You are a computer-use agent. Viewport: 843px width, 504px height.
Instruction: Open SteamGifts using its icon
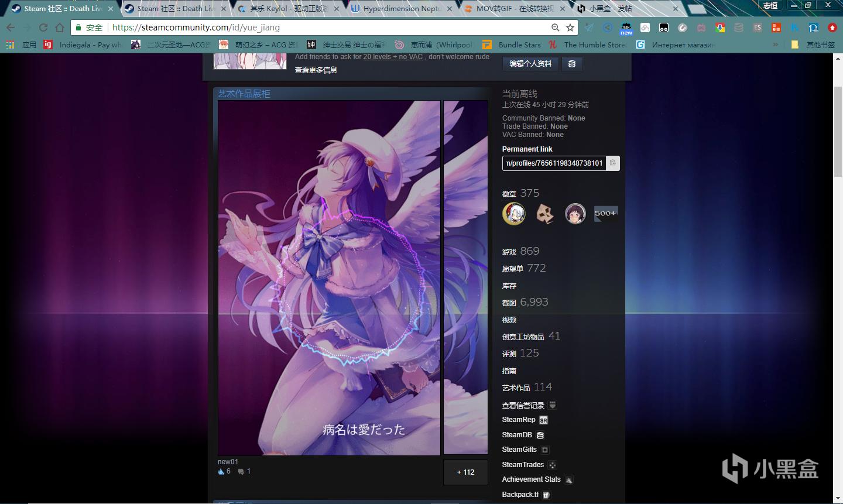click(x=544, y=450)
